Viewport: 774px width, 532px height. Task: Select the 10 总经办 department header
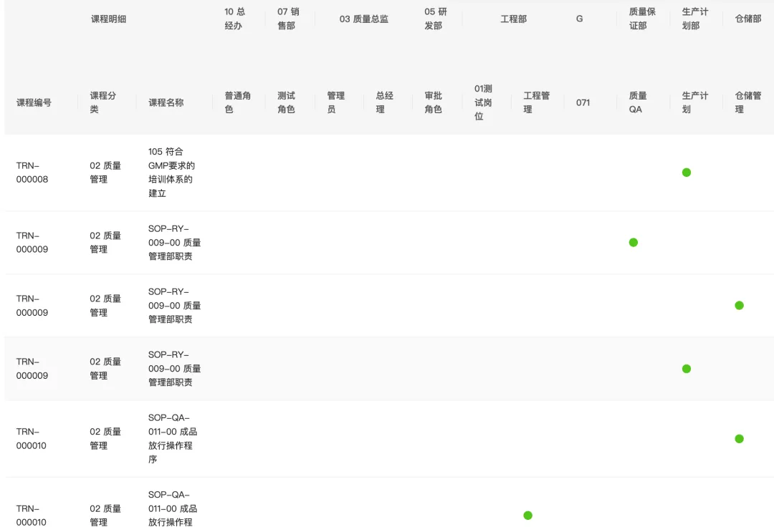234,19
